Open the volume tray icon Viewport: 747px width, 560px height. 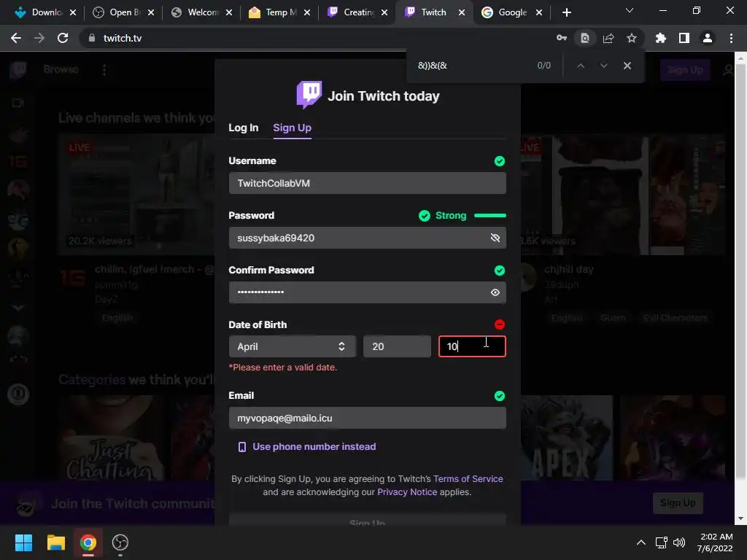coord(679,542)
